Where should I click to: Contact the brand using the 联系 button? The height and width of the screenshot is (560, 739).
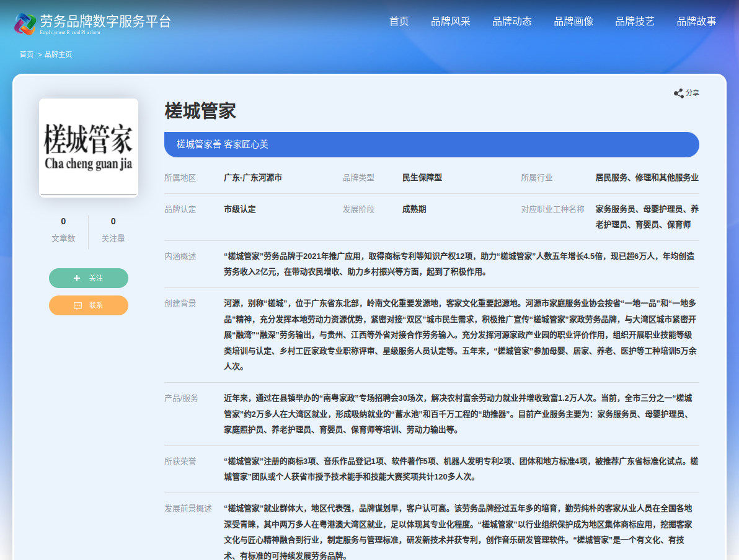click(x=89, y=305)
